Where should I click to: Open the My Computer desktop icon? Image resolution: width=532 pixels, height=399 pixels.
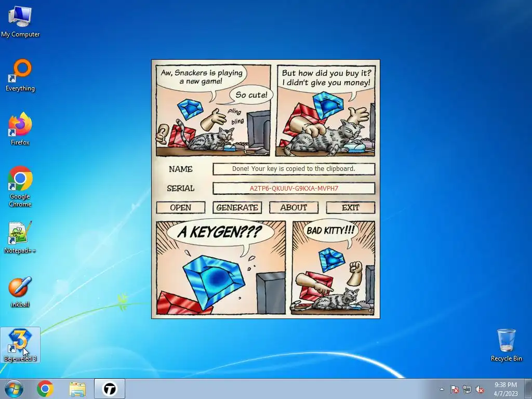tap(20, 22)
